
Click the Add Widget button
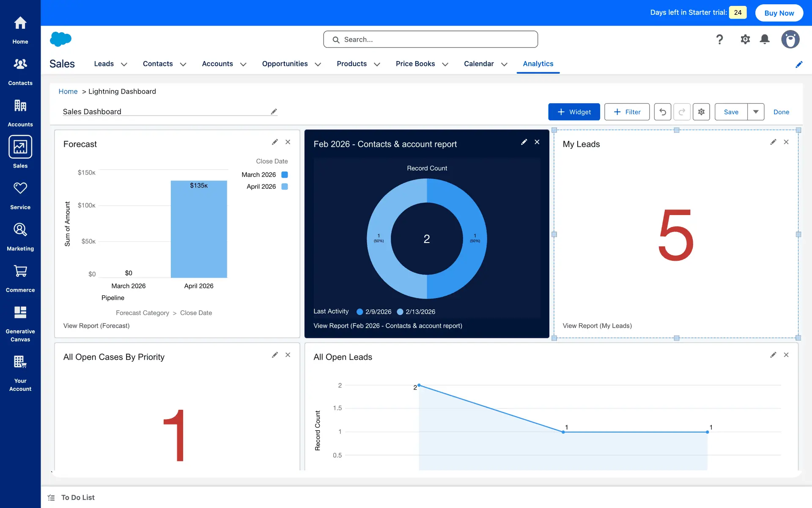[574, 112]
